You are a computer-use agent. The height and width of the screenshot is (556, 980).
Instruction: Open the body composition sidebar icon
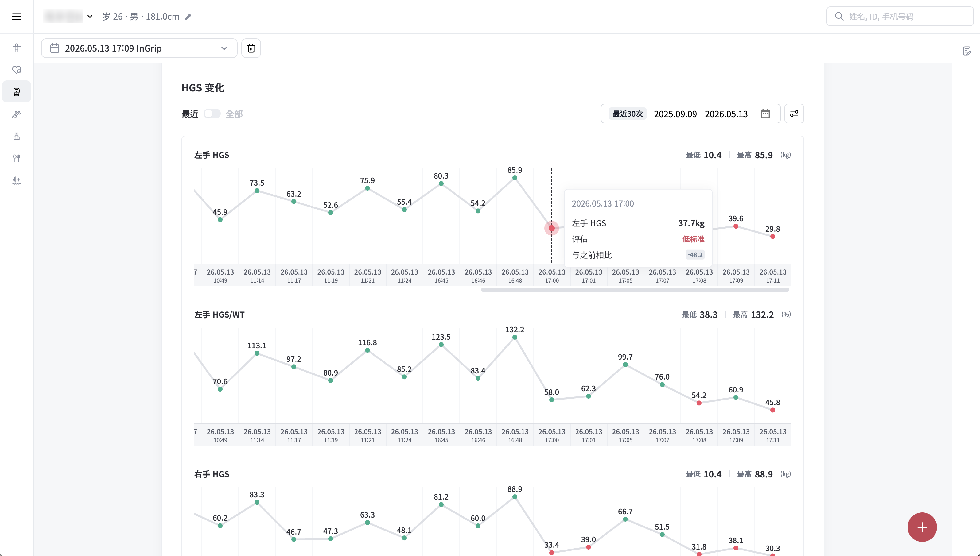17,48
